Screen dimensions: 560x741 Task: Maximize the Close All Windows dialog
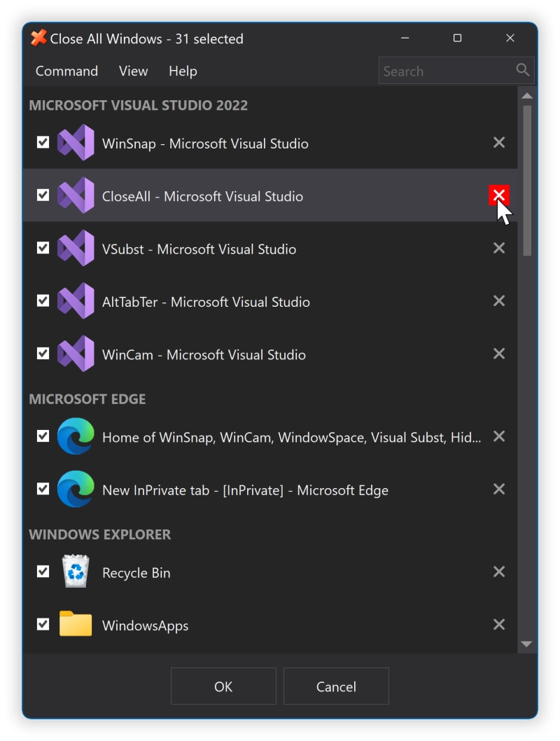click(457, 38)
